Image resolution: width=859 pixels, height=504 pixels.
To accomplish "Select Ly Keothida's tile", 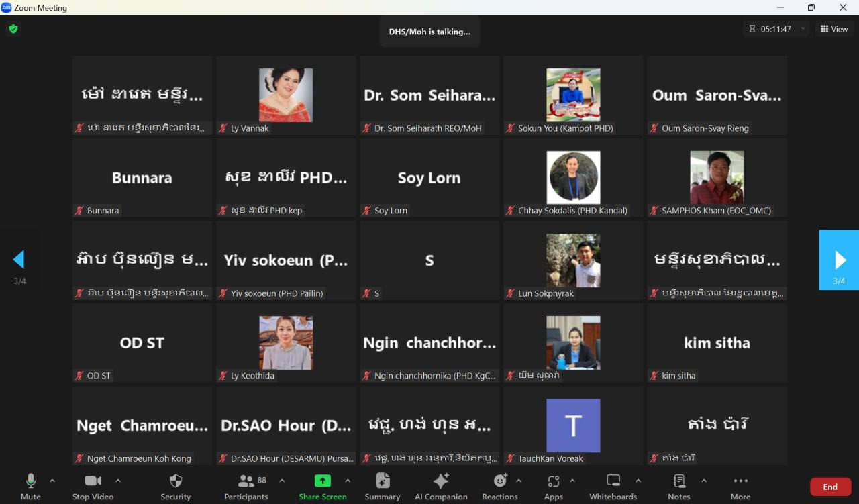I will tap(286, 343).
